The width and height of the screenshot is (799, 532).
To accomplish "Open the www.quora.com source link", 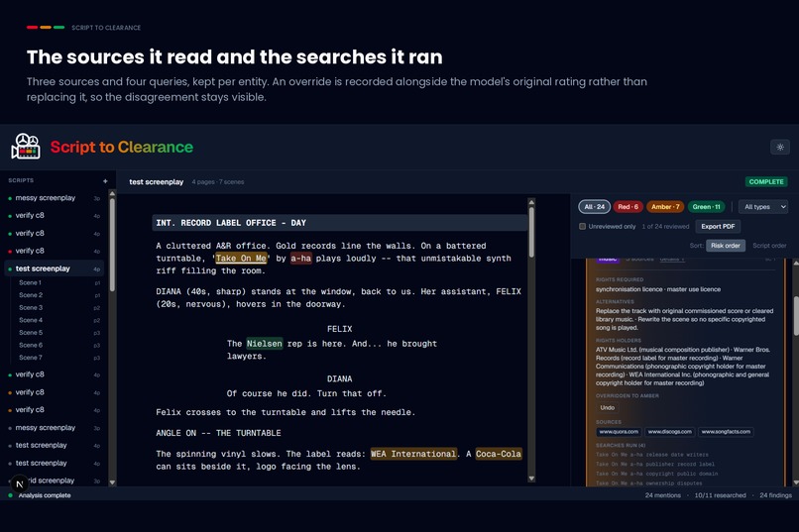I will pyautogui.click(x=619, y=432).
